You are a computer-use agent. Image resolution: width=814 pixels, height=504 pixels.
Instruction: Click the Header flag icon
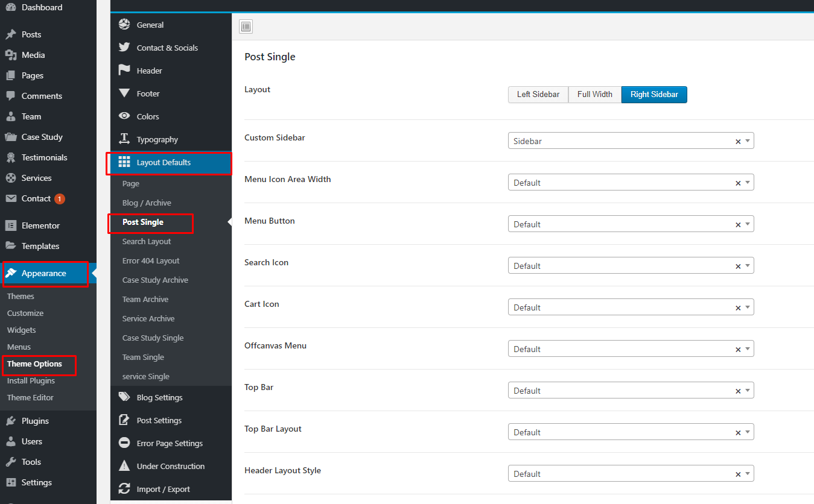124,70
